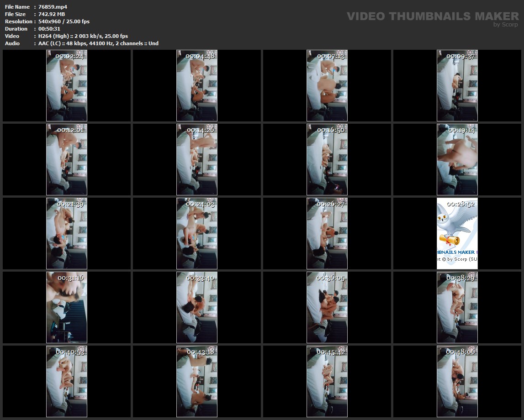The height and width of the screenshot is (420, 524).
Task: Click the thumbnail stamped 00:21:39
Action: point(67,233)
